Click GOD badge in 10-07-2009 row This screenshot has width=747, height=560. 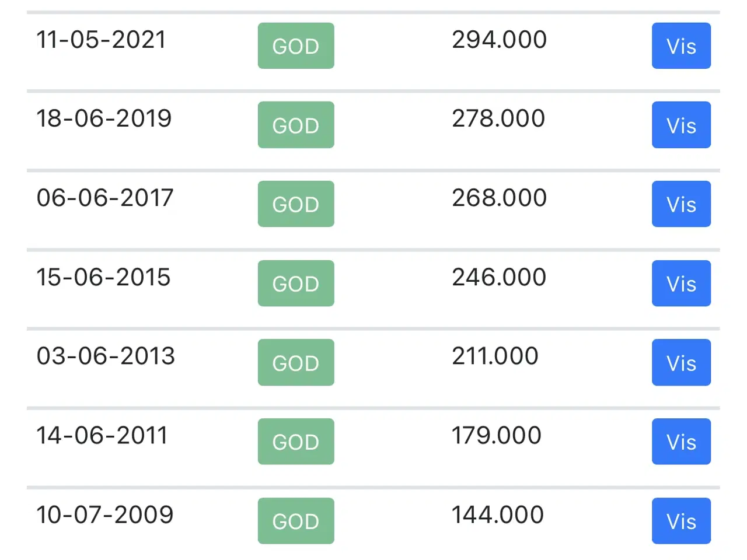[x=296, y=521]
